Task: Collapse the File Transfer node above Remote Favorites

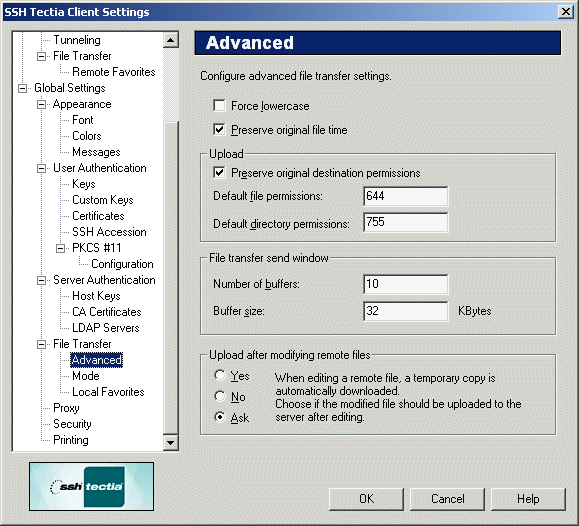Action: 41,57
